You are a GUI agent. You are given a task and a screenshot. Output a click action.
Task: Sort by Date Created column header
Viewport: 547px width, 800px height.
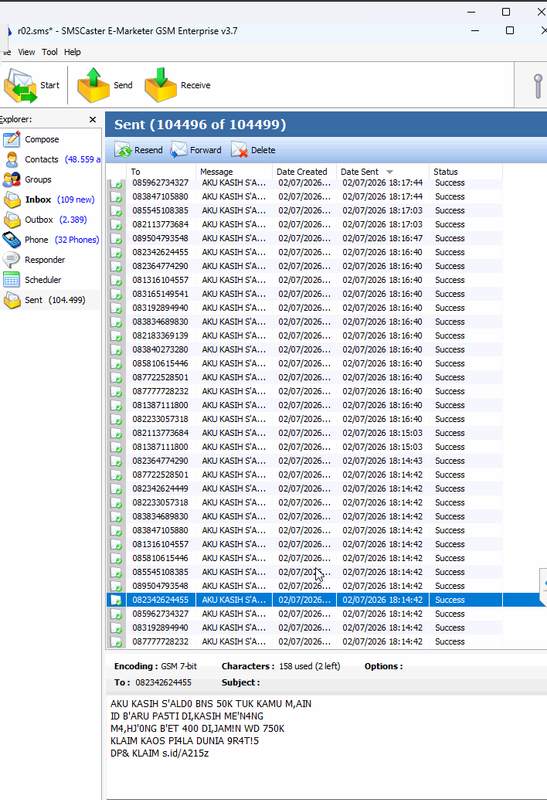(x=304, y=171)
